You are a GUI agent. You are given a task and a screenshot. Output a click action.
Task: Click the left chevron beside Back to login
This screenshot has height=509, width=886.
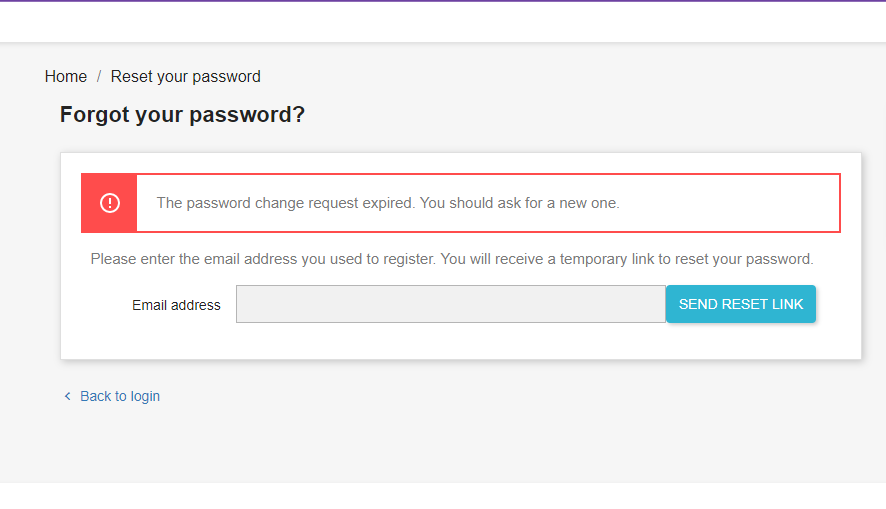pyautogui.click(x=68, y=397)
